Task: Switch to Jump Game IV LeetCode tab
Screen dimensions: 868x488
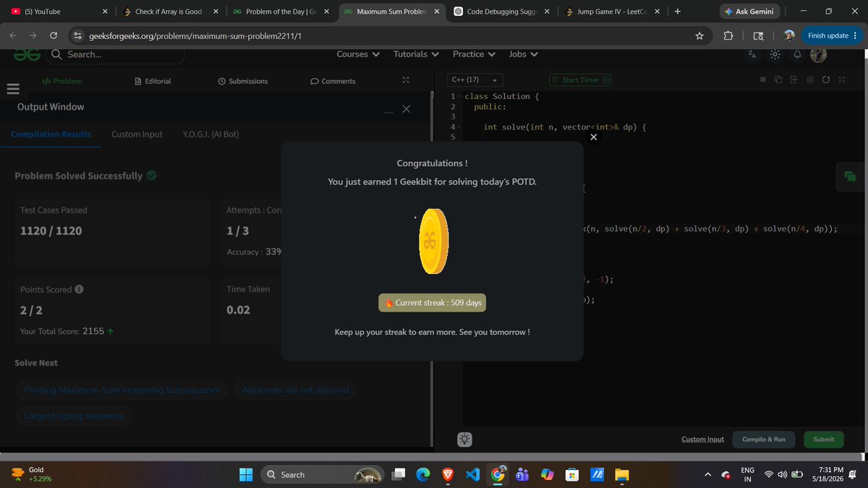Action: 611,12
